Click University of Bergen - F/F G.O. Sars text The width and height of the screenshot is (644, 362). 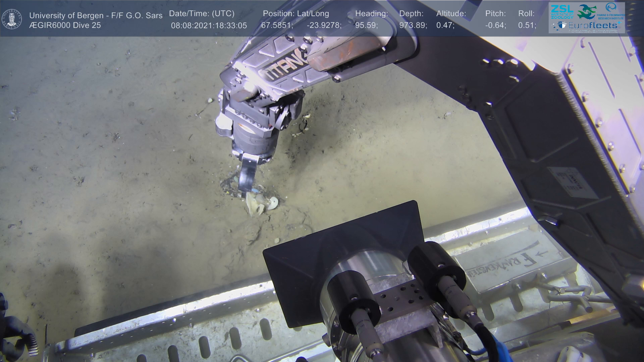click(96, 15)
